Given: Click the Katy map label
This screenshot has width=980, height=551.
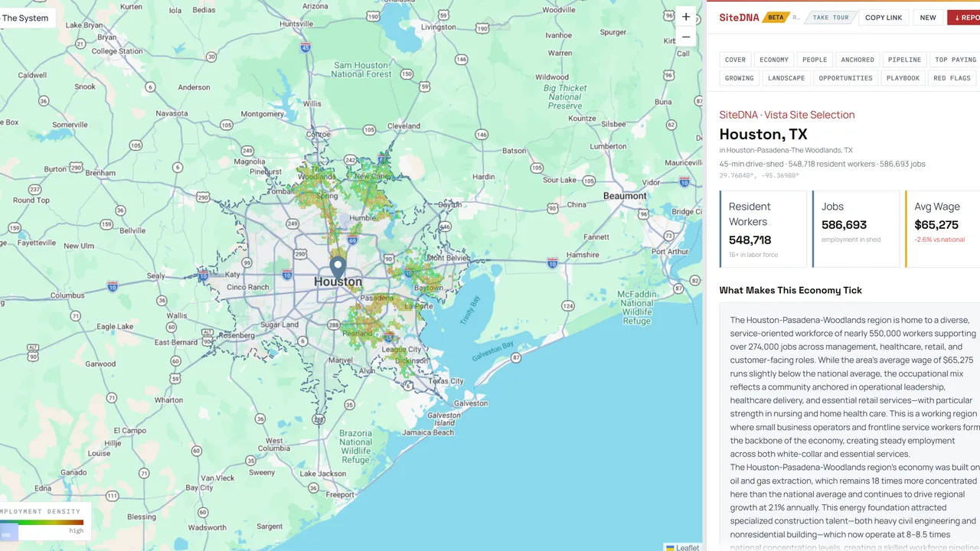Looking at the screenshot, I should click(230, 273).
